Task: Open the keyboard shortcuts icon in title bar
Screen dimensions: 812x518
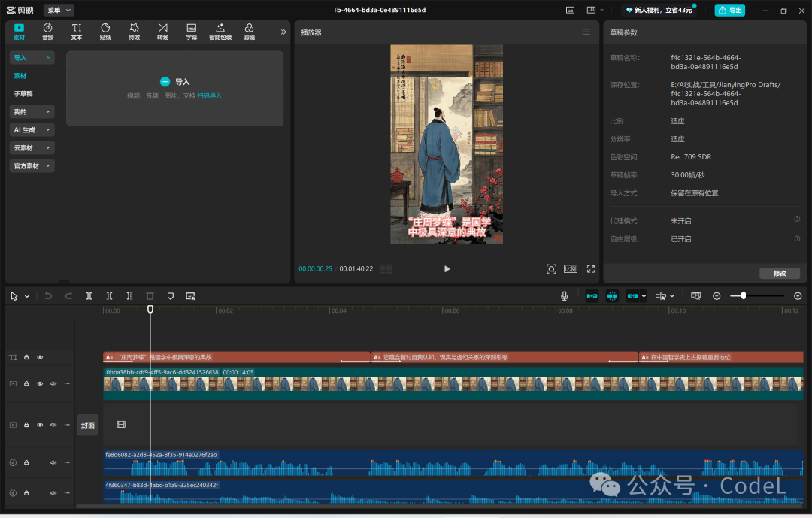Action: pos(570,10)
